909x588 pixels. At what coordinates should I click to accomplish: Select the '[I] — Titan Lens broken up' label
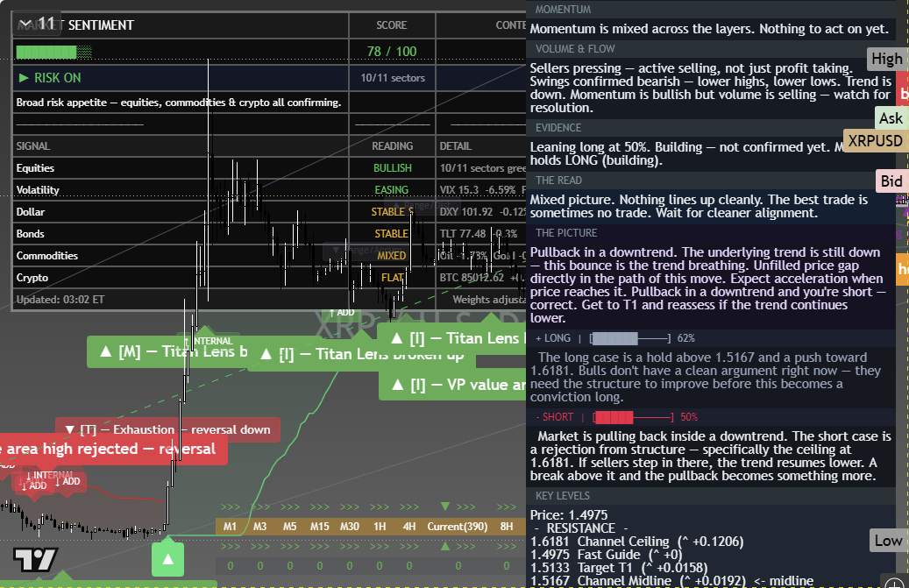pos(362,354)
